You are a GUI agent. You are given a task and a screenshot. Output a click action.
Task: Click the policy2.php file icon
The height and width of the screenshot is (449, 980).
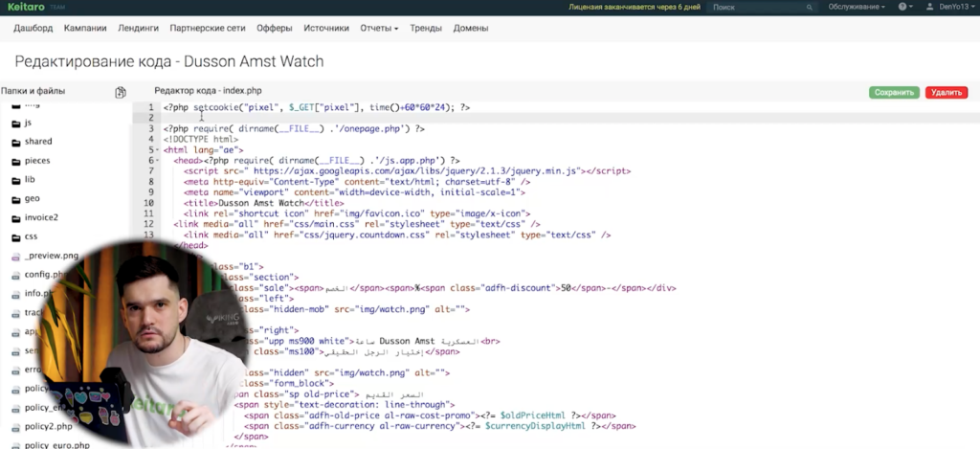[16, 427]
